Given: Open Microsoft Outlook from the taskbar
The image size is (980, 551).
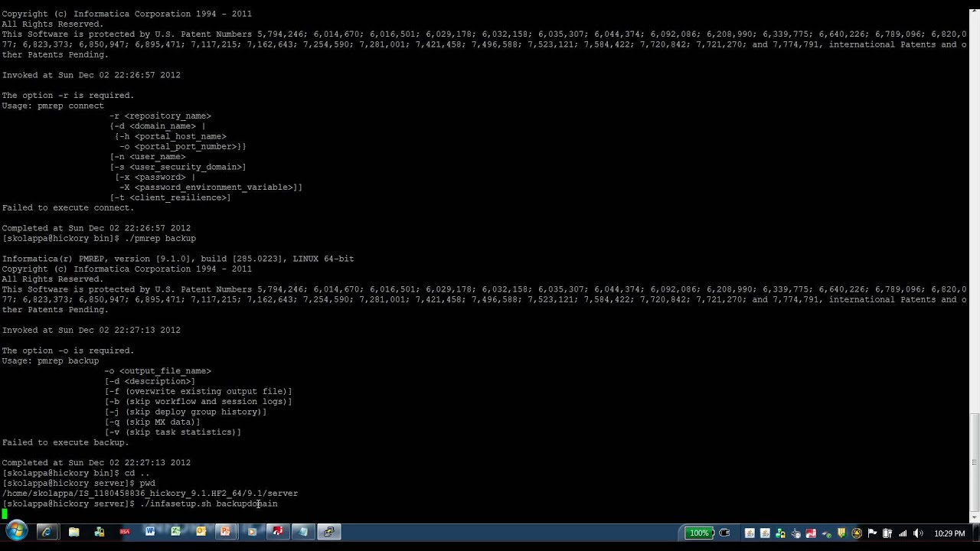Looking at the screenshot, I should pyautogui.click(x=201, y=532).
